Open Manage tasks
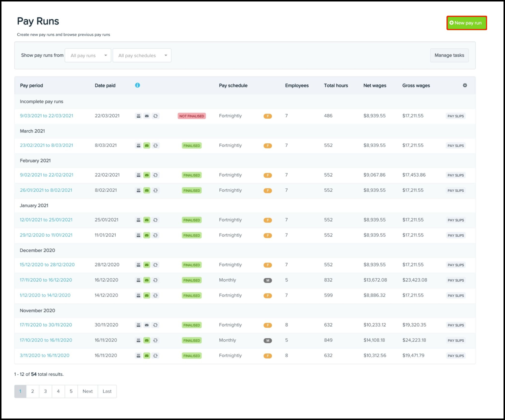 [449, 55]
